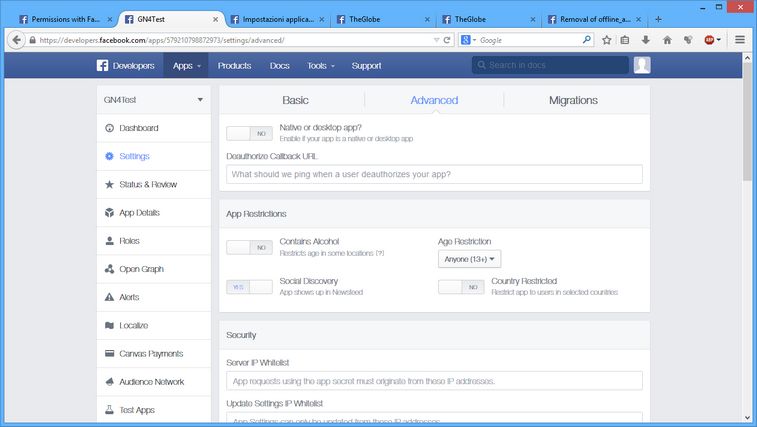Click the Canvas Payments card icon
Screen dimensions: 757x427
110,353
